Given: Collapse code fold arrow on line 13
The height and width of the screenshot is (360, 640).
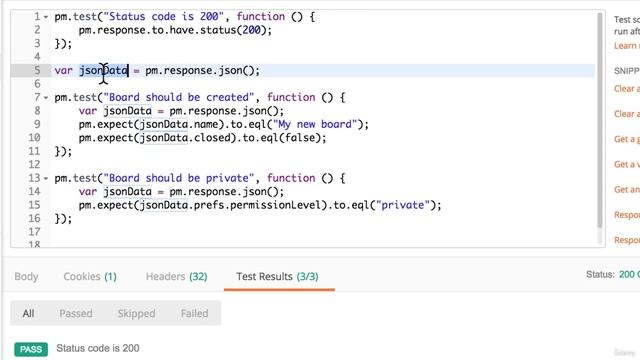Looking at the screenshot, I should tap(46, 179).
